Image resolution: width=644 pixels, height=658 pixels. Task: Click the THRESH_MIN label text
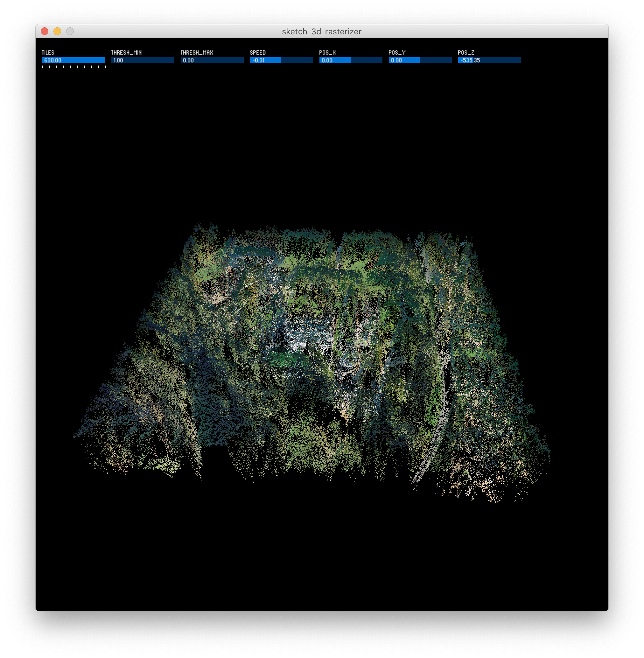(126, 53)
